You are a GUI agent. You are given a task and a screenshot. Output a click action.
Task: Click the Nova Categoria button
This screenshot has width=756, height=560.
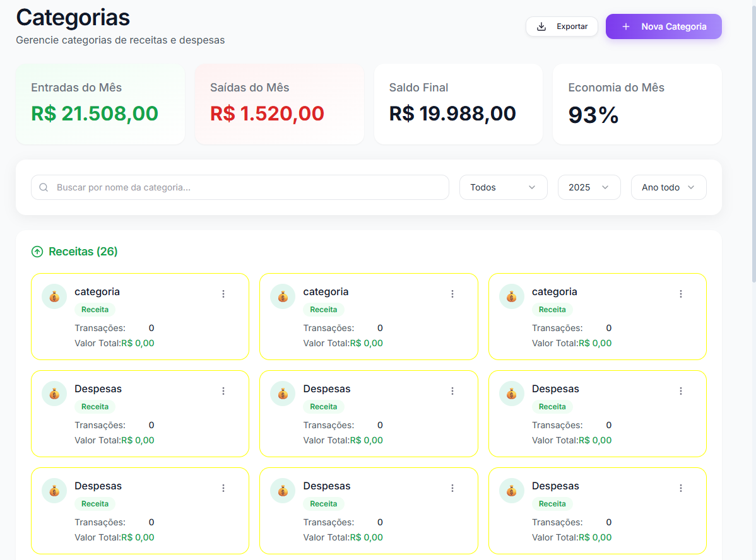pos(663,26)
